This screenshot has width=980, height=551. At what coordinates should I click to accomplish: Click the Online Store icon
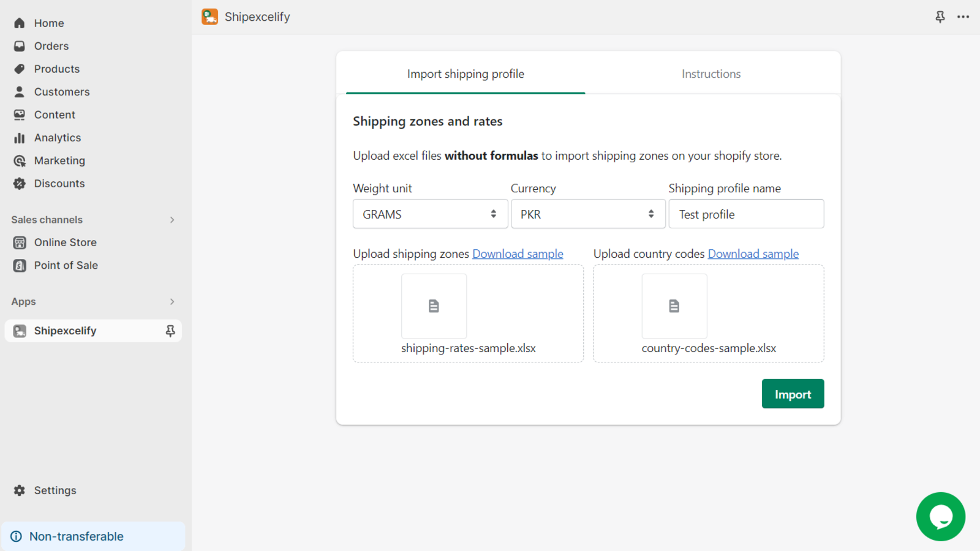point(20,242)
